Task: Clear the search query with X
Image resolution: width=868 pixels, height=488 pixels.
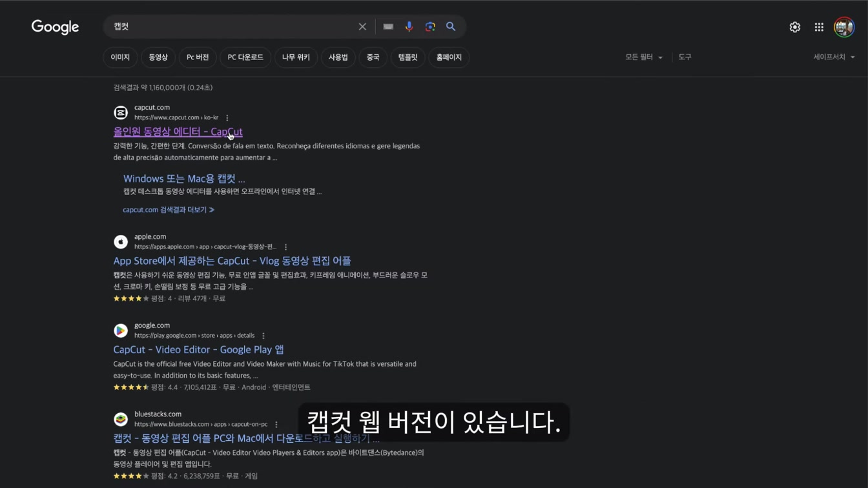Action: (x=362, y=26)
